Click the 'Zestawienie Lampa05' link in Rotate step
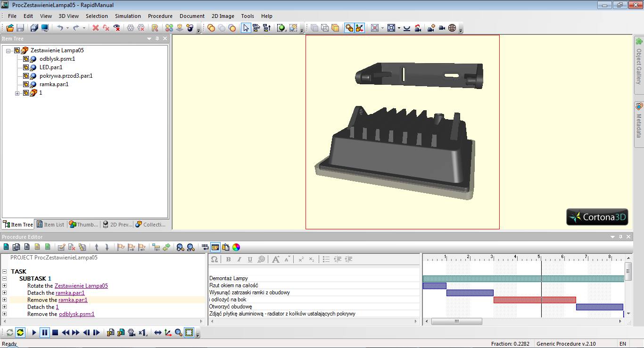 point(81,286)
